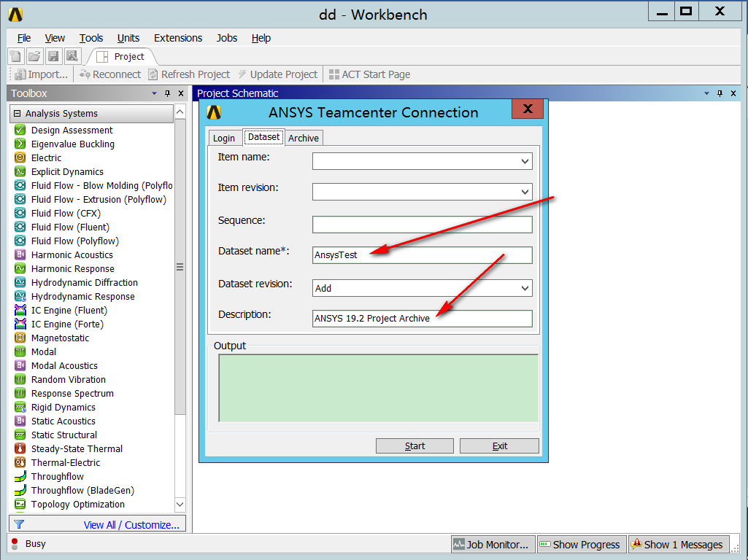This screenshot has width=748, height=560.
Task: Open an existing project via the folder icon
Action: pyautogui.click(x=34, y=55)
